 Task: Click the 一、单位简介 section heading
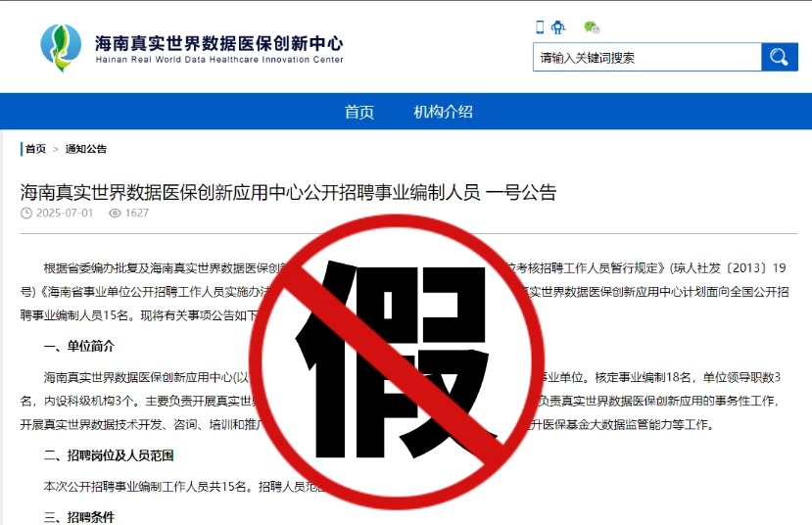point(78,347)
